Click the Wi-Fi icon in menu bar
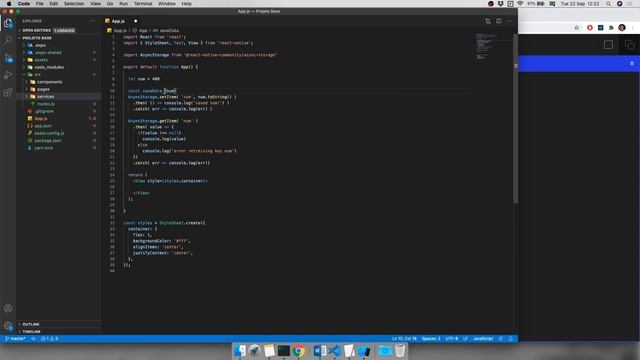The height and width of the screenshot is (360, 640). (x=520, y=4)
